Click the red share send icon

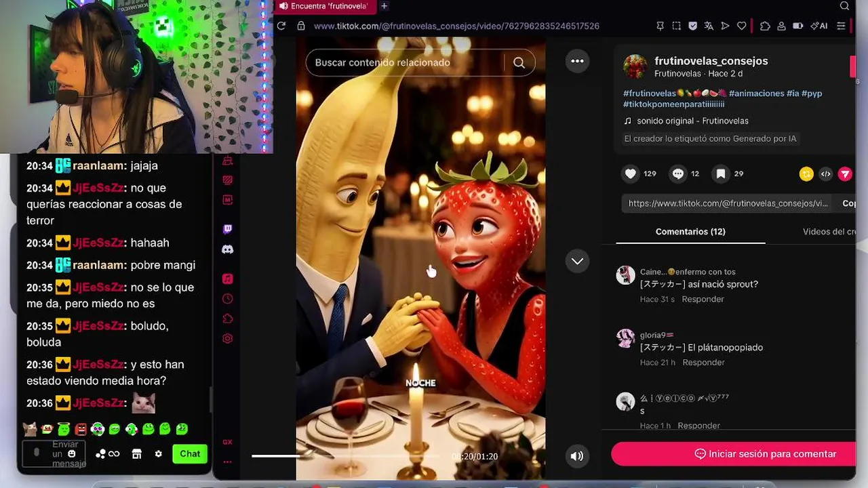[x=845, y=174]
